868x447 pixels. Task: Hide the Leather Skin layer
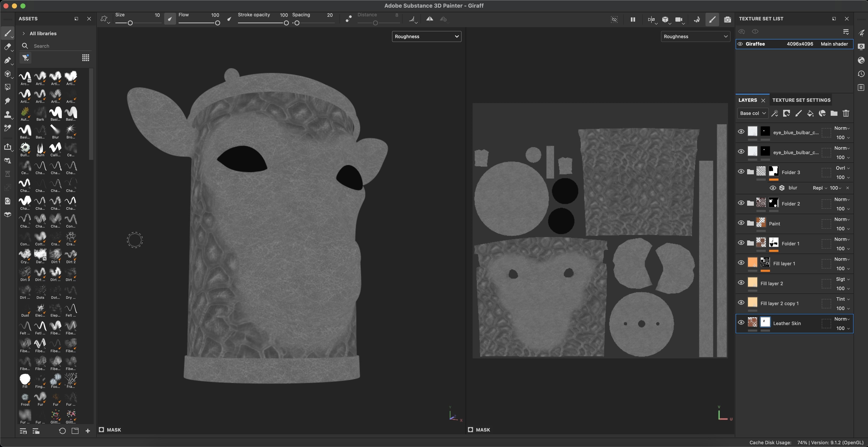coord(741,323)
